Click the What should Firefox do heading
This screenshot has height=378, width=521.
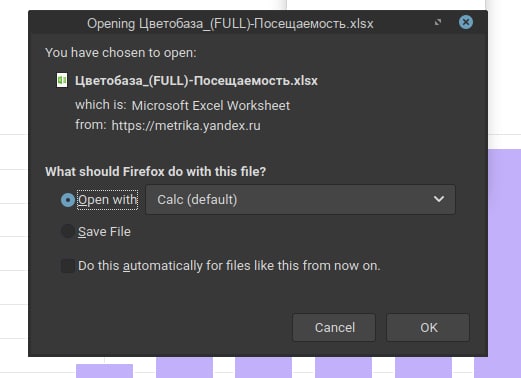(x=156, y=171)
